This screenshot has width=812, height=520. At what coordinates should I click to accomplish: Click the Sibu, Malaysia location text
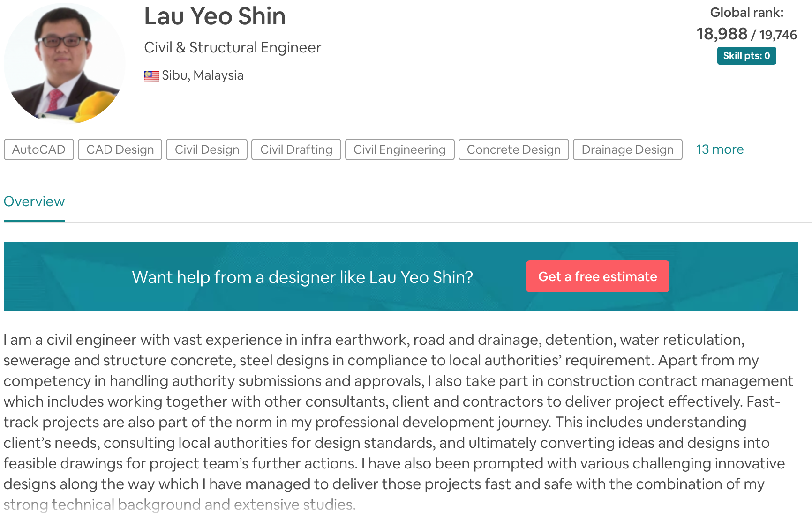pos(203,75)
